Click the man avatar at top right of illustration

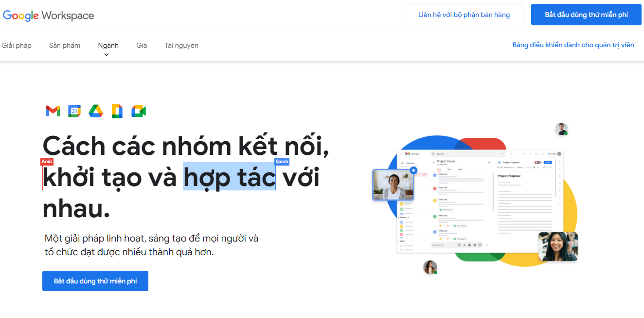click(x=561, y=129)
